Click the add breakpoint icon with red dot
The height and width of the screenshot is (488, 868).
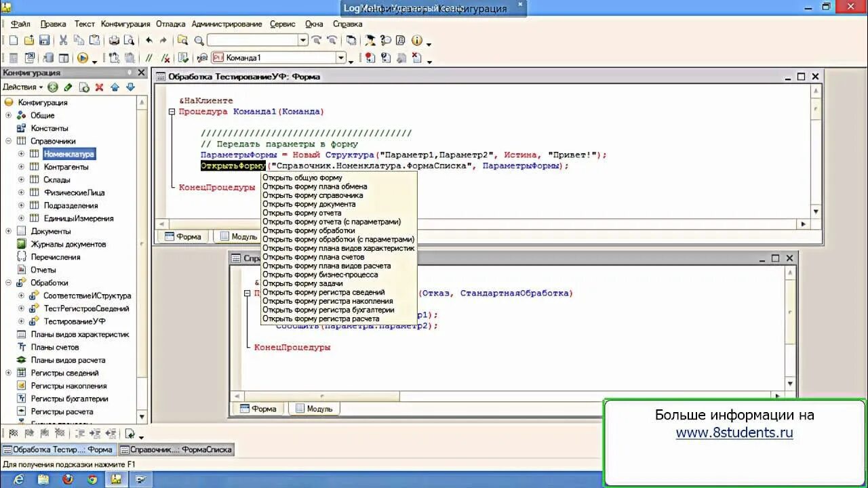(x=370, y=58)
